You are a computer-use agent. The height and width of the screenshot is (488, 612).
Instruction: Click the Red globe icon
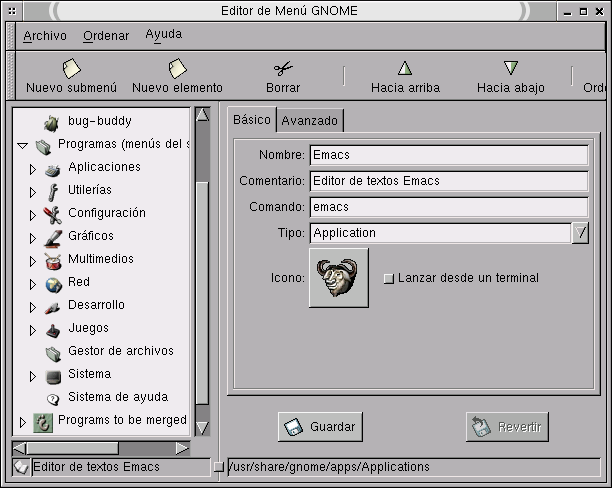click(53, 285)
